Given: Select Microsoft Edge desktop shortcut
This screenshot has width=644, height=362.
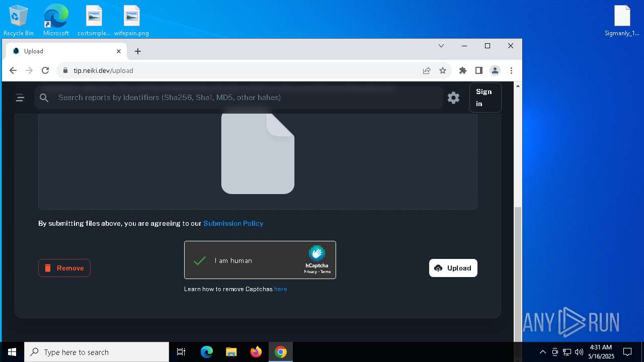Looking at the screenshot, I should [56, 21].
